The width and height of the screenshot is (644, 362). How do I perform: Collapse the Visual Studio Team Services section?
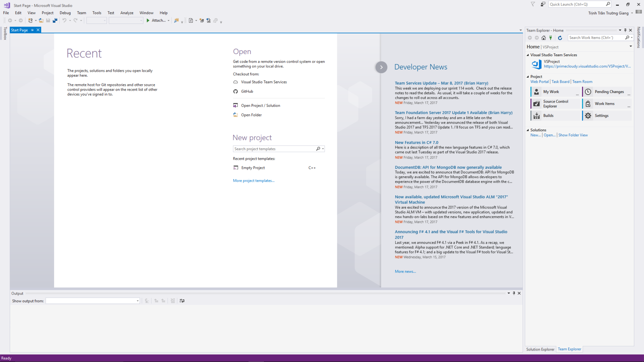(528, 55)
